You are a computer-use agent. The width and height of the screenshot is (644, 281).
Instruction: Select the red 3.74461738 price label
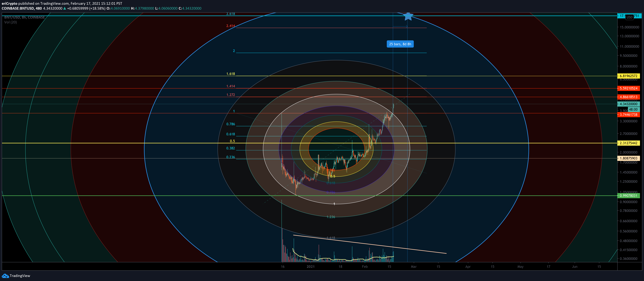point(628,115)
